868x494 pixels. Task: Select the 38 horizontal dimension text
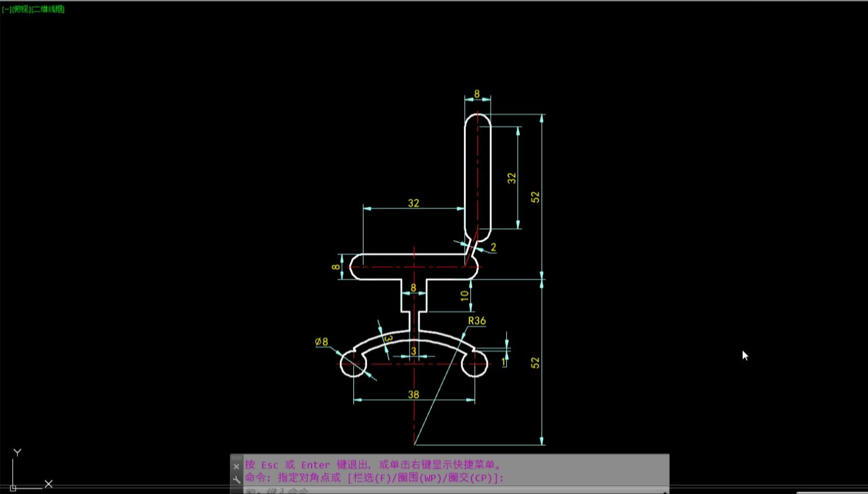pyautogui.click(x=413, y=394)
